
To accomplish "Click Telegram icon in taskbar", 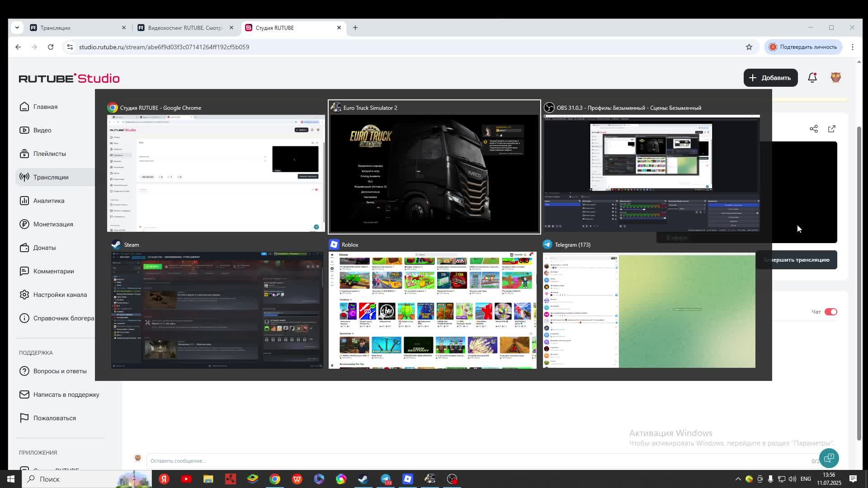I will pos(386,479).
